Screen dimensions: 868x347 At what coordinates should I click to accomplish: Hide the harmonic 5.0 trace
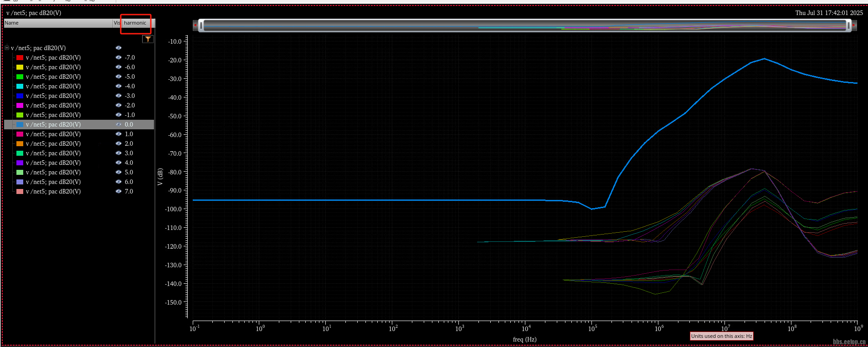pos(118,172)
